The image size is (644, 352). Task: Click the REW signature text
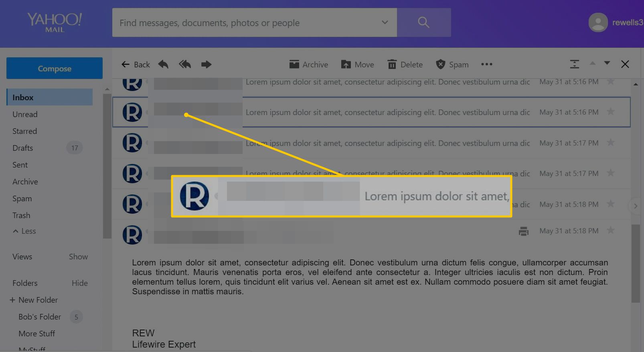tap(143, 333)
